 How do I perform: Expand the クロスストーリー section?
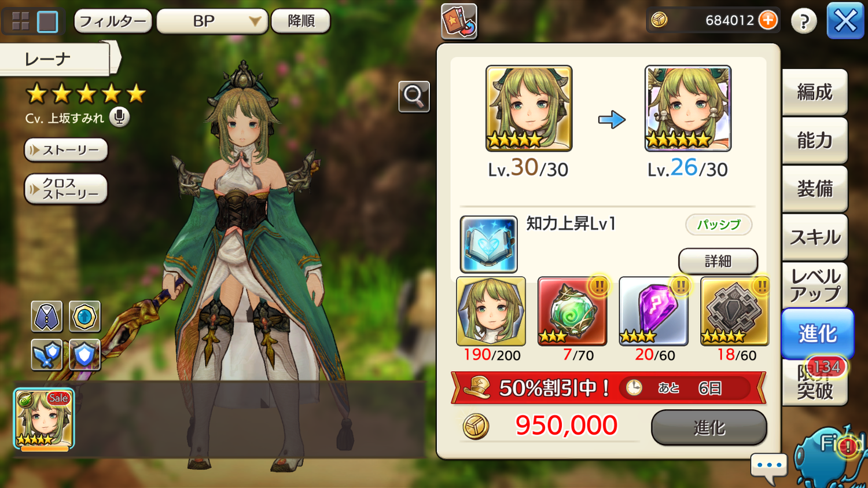click(66, 189)
